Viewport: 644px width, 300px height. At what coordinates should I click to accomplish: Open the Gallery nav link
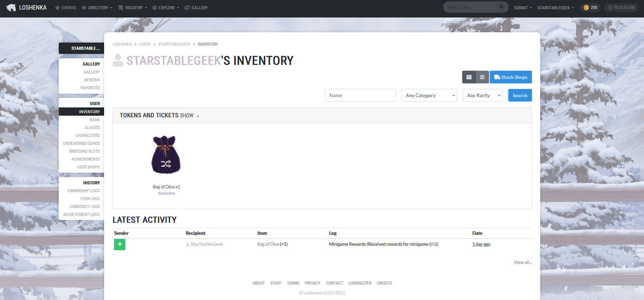(196, 8)
